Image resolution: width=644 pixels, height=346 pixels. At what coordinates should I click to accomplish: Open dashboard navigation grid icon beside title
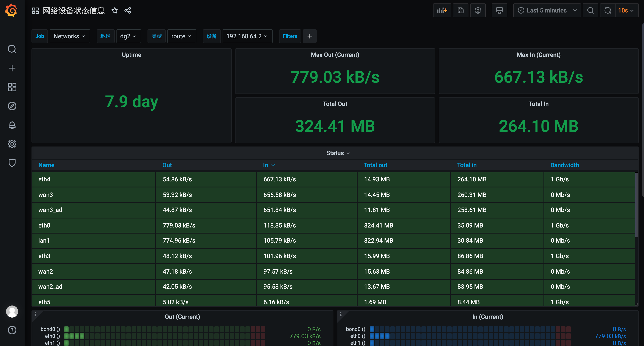tap(35, 11)
